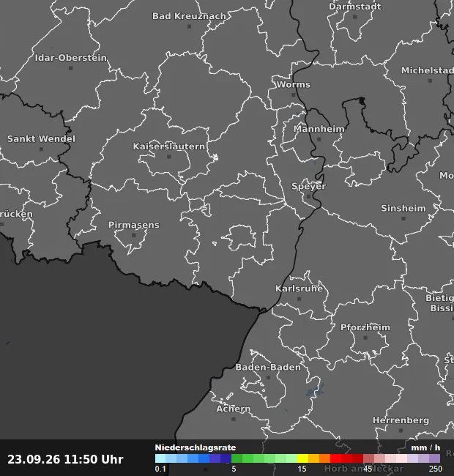The image size is (454, 476).
Task: Click the Baden-Baden city marker
Action: [268, 378]
